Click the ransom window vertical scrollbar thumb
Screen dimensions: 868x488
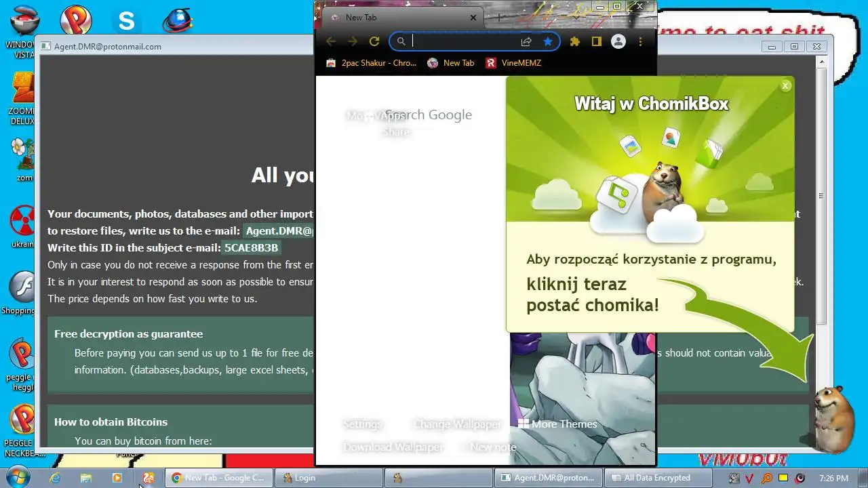click(821, 196)
